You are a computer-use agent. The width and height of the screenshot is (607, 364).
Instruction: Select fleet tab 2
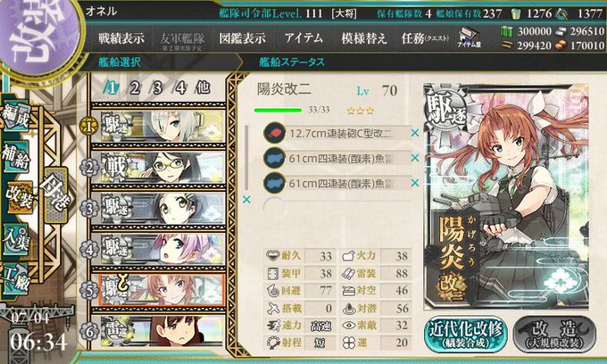(135, 88)
